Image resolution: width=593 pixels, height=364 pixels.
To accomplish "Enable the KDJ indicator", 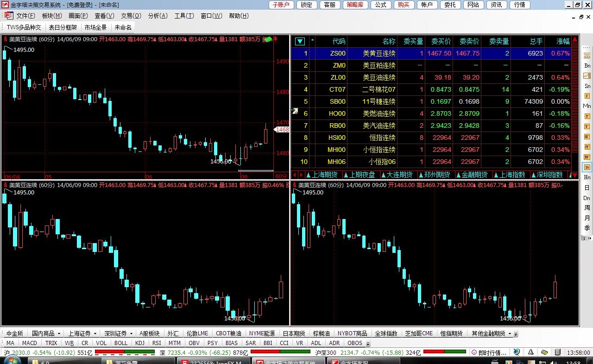I will click(139, 343).
